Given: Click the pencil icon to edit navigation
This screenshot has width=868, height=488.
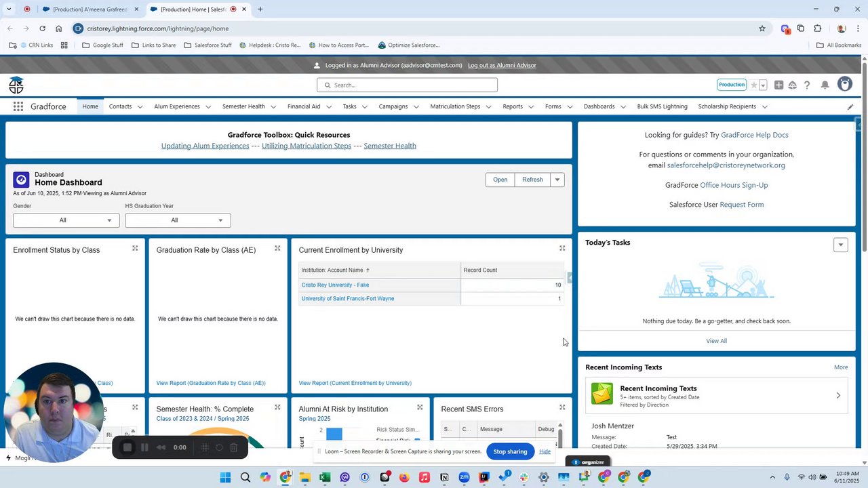Looking at the screenshot, I should 850,106.
